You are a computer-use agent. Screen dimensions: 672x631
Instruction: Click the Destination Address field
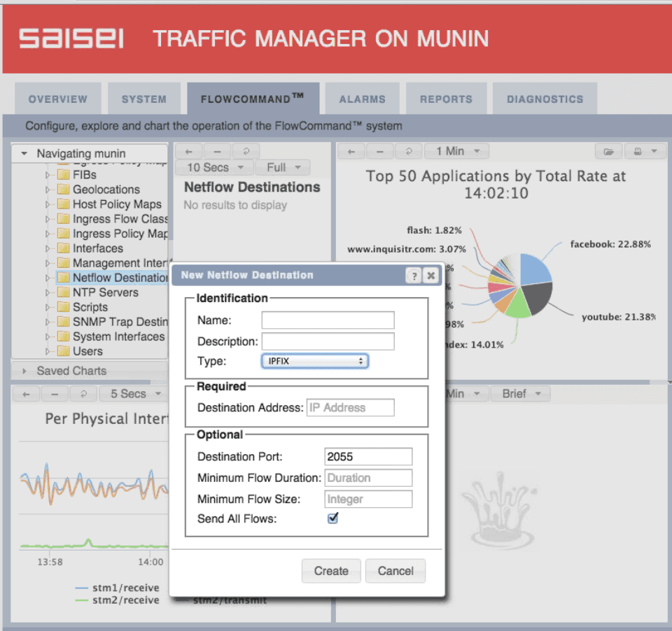(x=351, y=407)
